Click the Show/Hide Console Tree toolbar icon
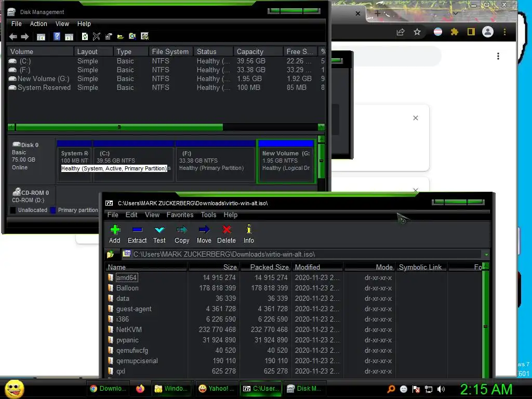 pos(41,37)
